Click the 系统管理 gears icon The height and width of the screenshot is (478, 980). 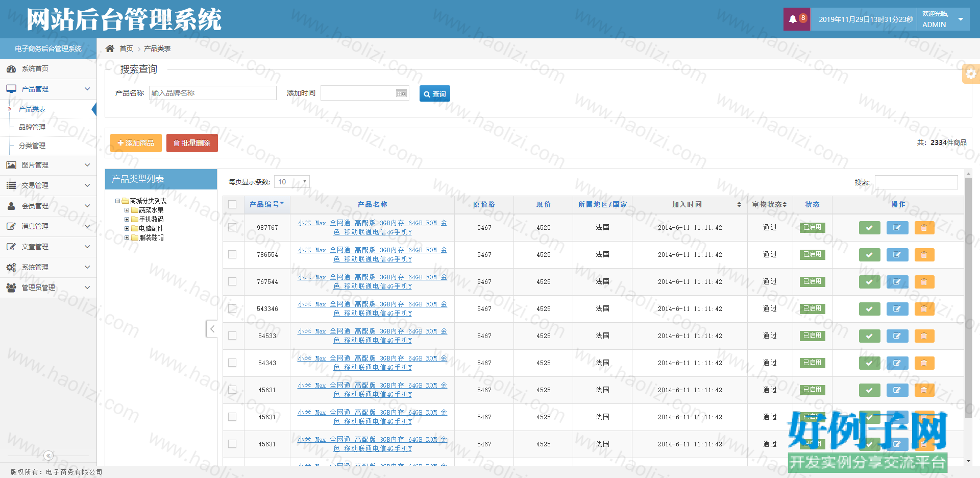click(x=11, y=267)
